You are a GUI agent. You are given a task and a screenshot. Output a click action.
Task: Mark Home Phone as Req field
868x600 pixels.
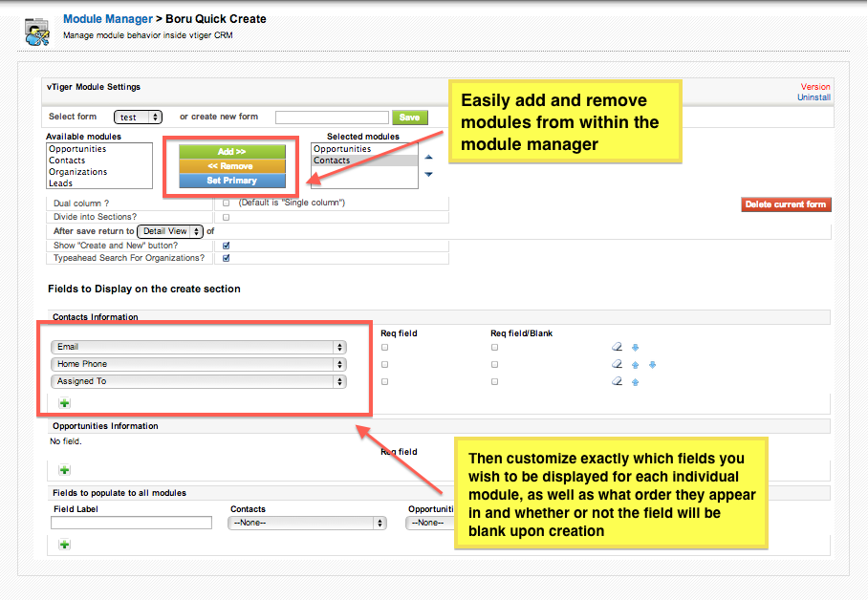tap(384, 365)
